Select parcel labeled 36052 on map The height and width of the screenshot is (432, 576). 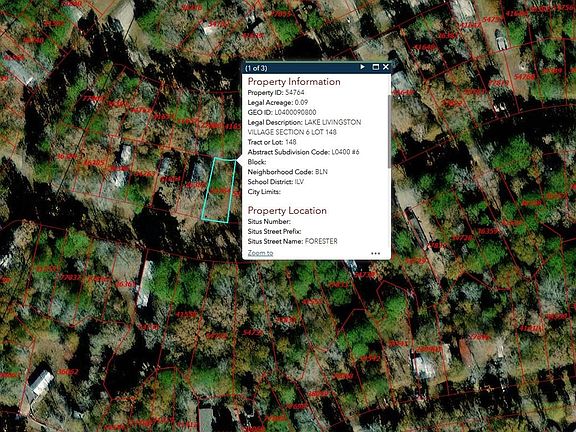(x=68, y=372)
